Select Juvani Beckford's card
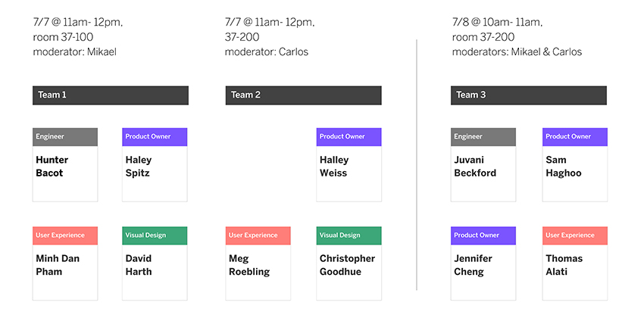The height and width of the screenshot is (318, 644). pos(483,164)
